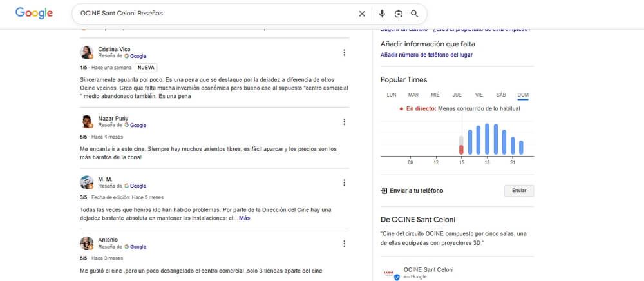The width and height of the screenshot is (644, 281).
Task: Click the blue bar at hour 21
Action: (x=513, y=146)
